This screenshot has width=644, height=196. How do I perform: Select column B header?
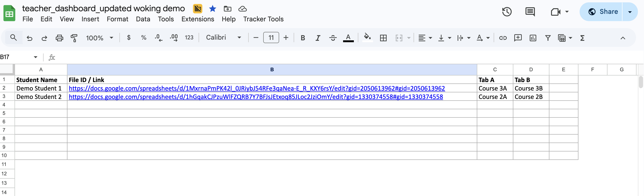pos(272,70)
